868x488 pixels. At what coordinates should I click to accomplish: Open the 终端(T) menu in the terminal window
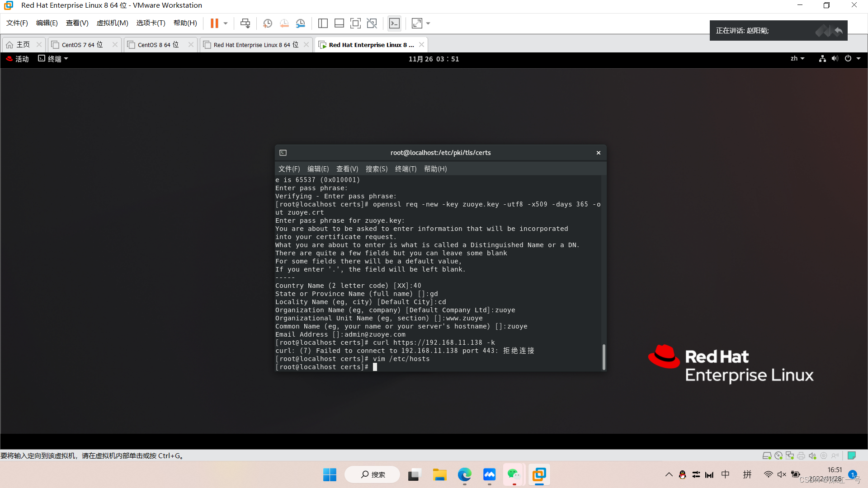point(405,169)
